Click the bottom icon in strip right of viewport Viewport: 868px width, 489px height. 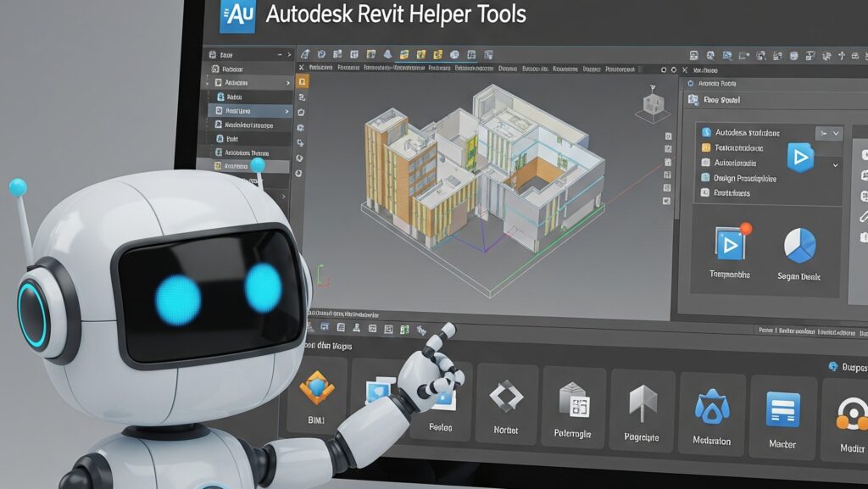click(666, 202)
